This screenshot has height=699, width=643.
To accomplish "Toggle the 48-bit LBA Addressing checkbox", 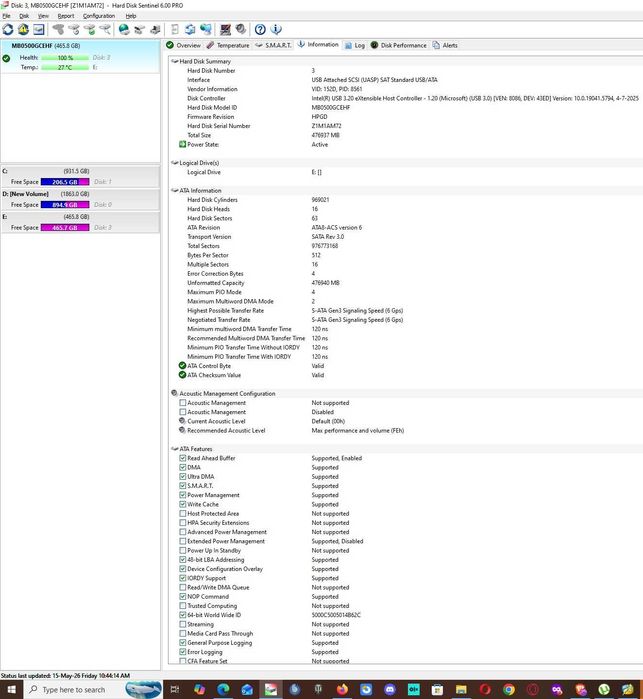I will tap(183, 559).
